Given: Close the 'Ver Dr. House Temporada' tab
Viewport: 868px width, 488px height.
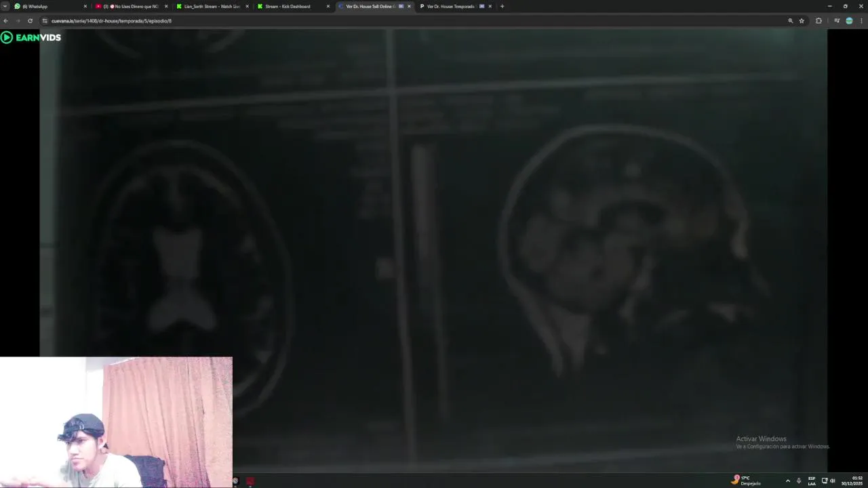Looking at the screenshot, I should (490, 6).
